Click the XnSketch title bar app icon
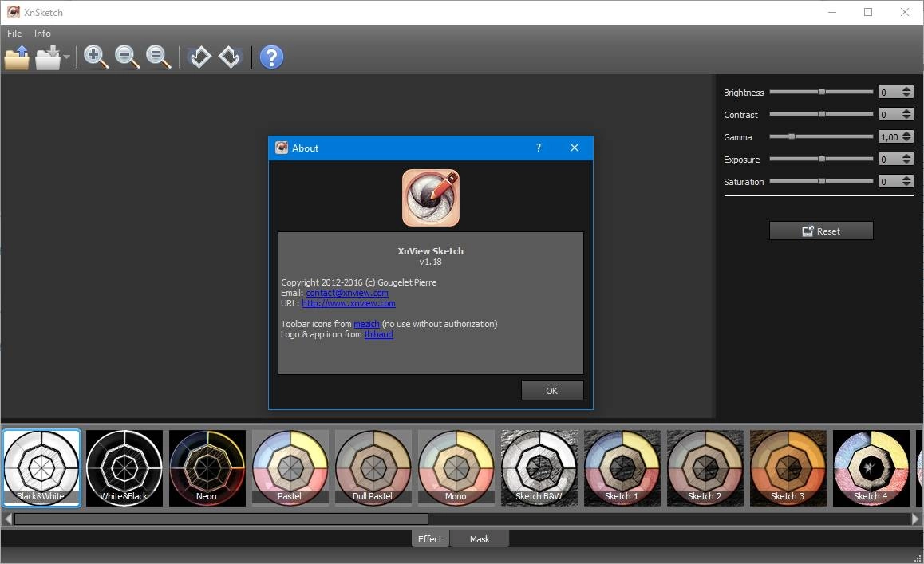This screenshot has height=564, width=924. pyautogui.click(x=13, y=12)
